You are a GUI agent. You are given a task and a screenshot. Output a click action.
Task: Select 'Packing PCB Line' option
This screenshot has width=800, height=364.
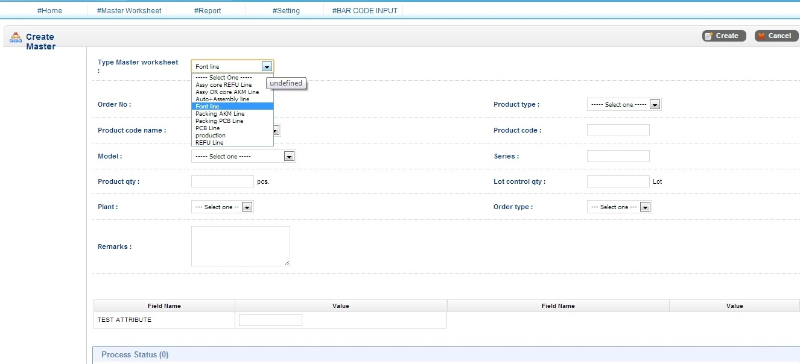[233, 121]
